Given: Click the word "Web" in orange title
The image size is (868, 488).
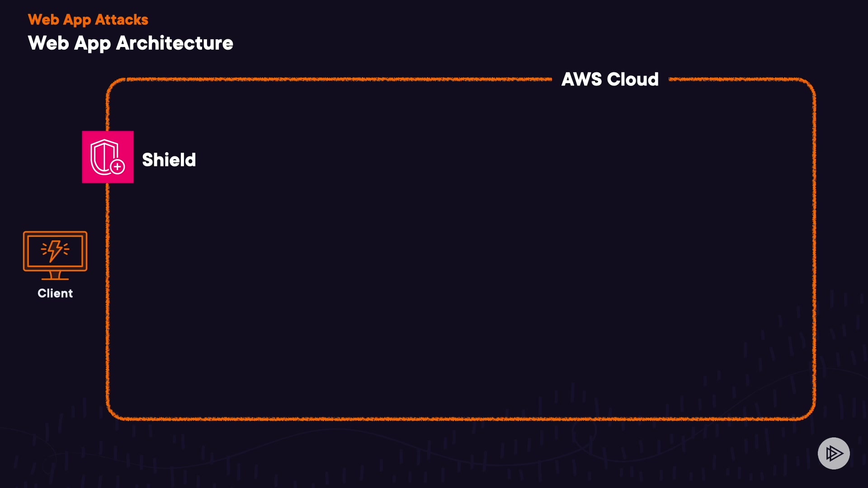Looking at the screenshot, I should pyautogui.click(x=43, y=20).
